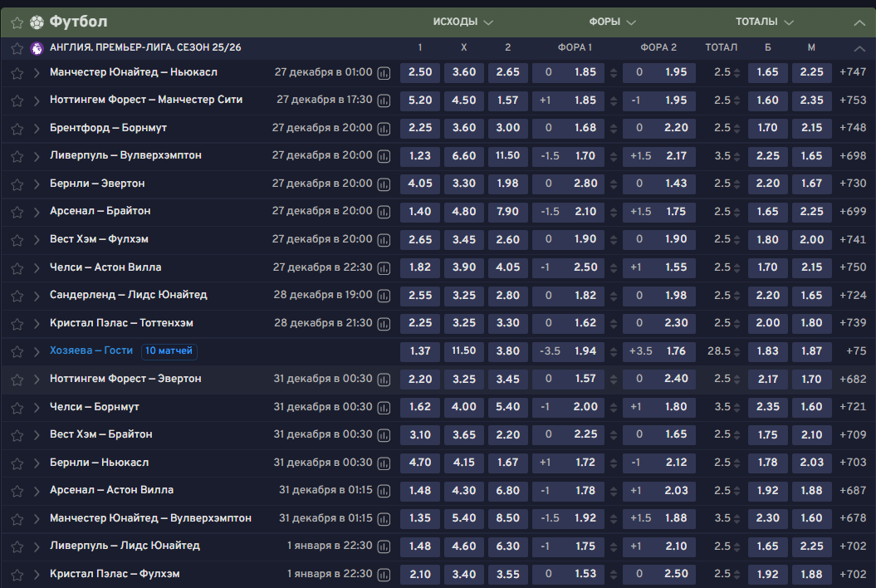Bet on odds 11.50 for Вулверхэмптон win
The height and width of the screenshot is (588, 876).
(507, 156)
